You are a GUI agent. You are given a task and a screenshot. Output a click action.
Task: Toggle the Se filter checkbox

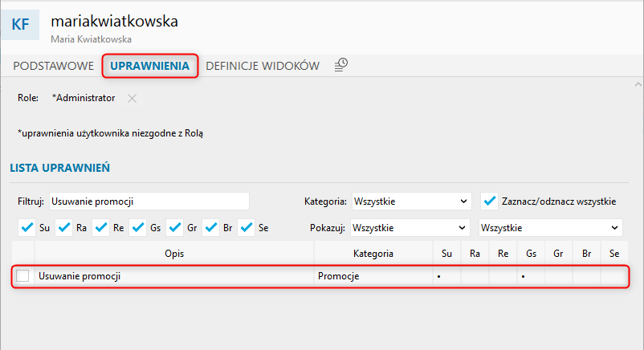point(247,228)
